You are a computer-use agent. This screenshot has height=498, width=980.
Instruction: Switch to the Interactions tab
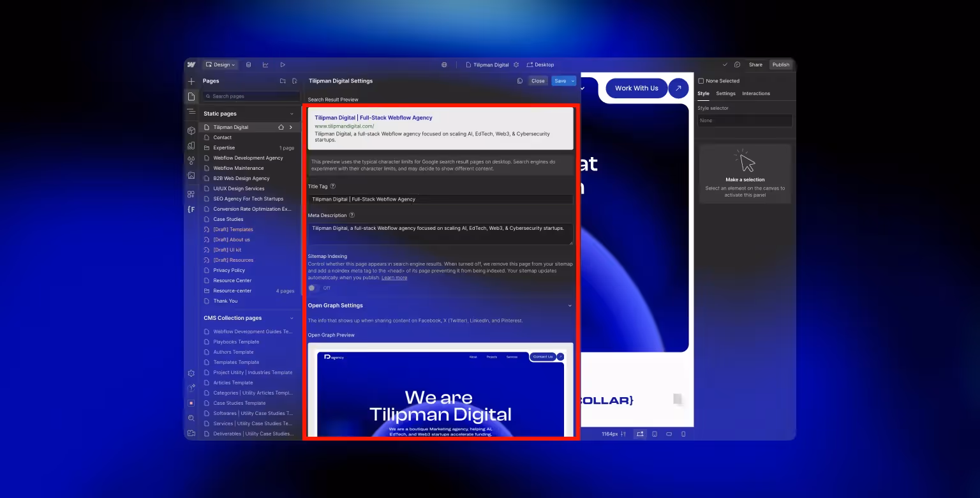756,93
